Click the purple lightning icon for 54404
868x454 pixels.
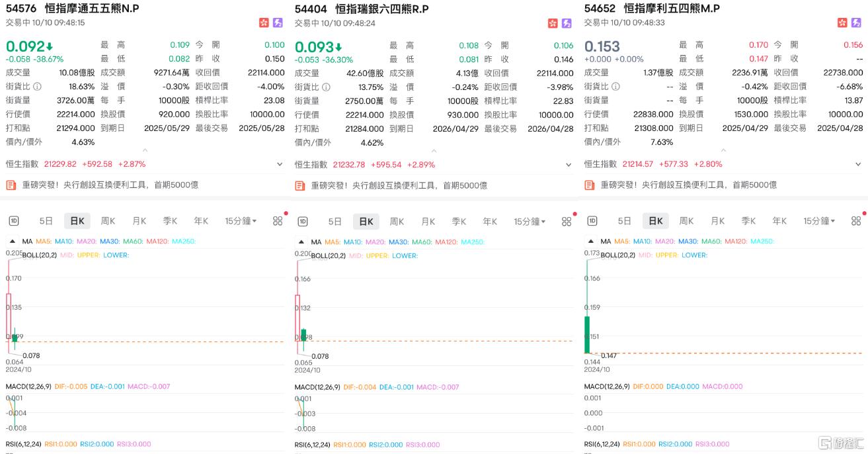click(x=567, y=23)
